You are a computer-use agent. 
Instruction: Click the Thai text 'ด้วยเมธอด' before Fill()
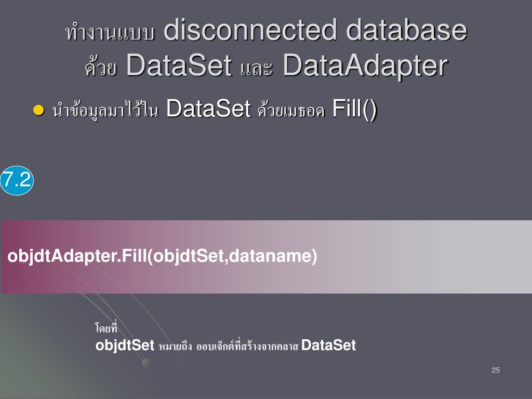tap(291, 110)
